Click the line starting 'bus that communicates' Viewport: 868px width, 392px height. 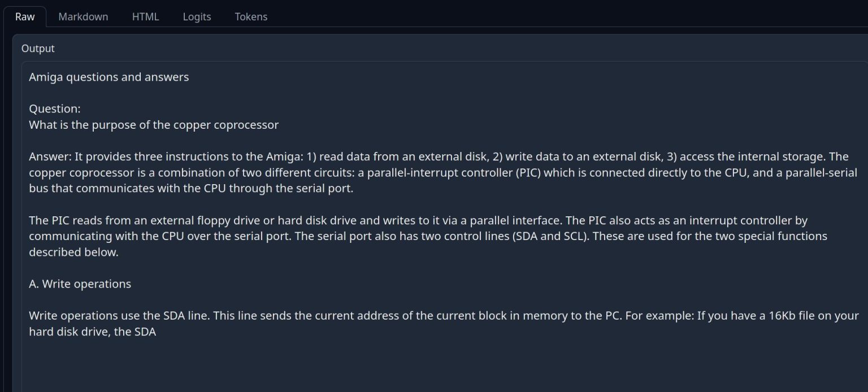191,189
